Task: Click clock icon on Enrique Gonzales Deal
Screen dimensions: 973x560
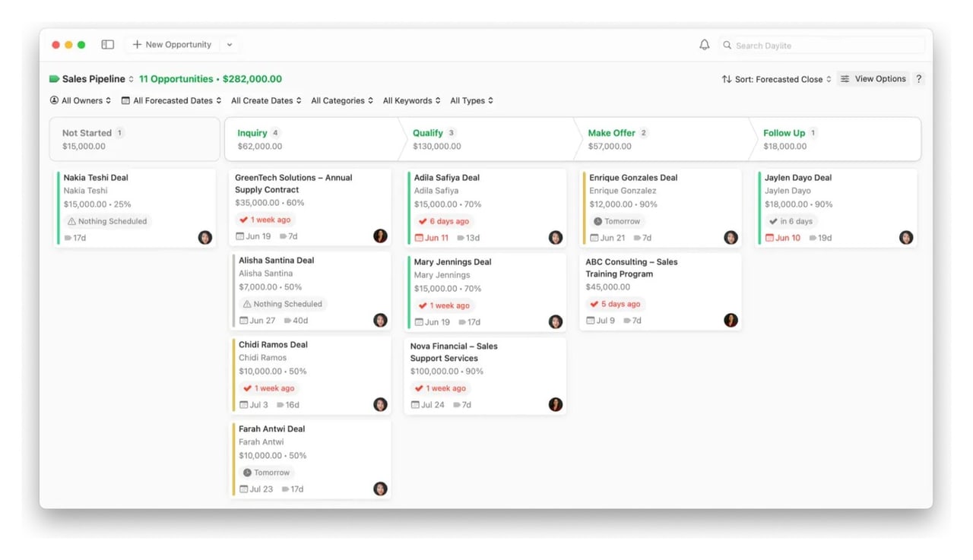Action: tap(597, 221)
